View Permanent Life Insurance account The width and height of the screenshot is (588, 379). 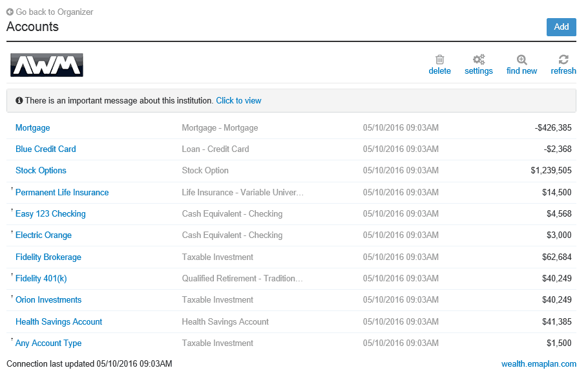point(62,192)
